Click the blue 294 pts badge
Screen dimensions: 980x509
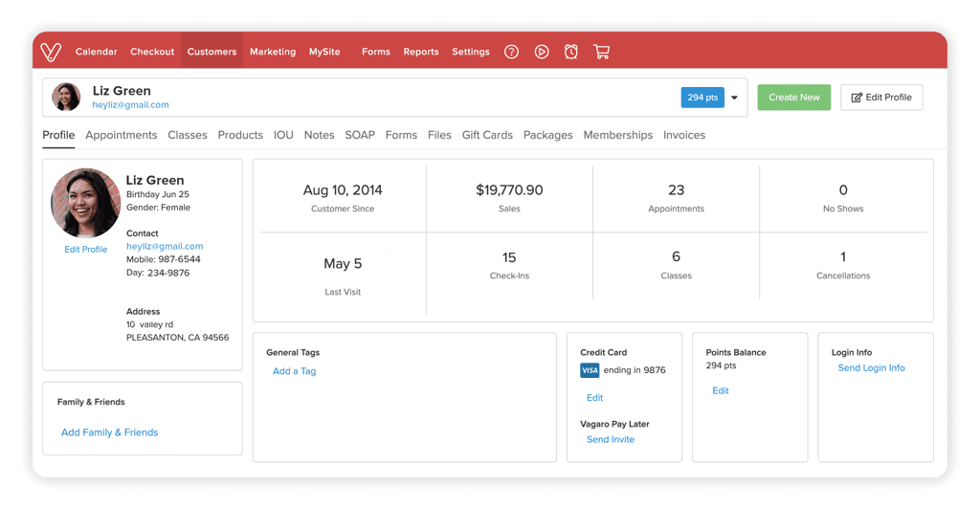tap(702, 98)
